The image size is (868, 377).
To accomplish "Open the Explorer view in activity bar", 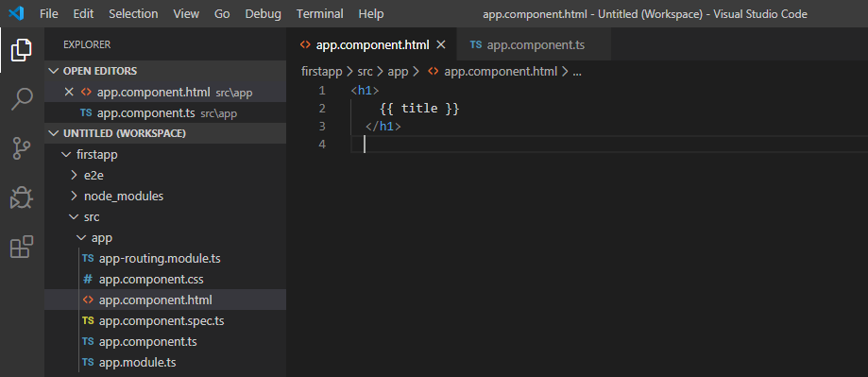I will (22, 50).
